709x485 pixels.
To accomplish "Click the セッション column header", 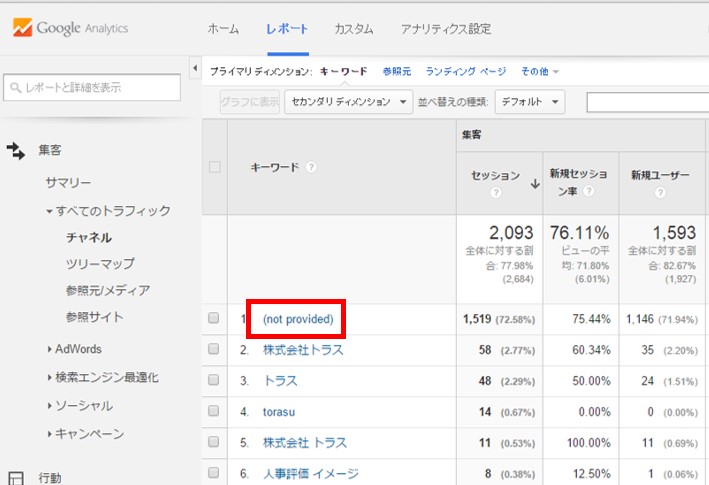I will (x=496, y=176).
